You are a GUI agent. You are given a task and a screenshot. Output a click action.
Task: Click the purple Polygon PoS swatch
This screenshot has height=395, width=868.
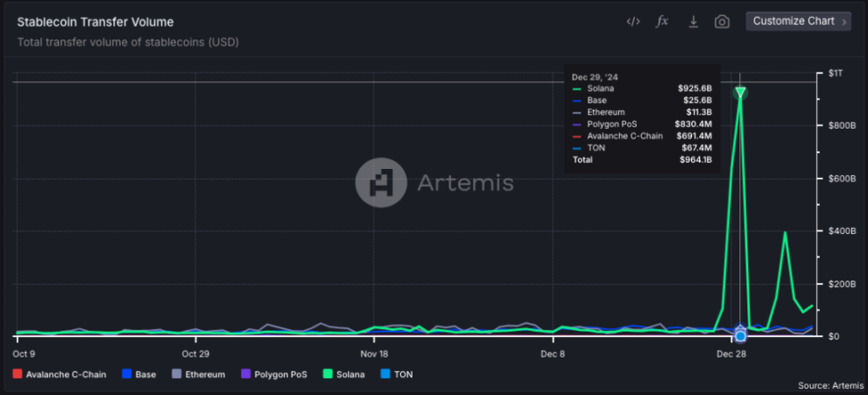click(246, 374)
